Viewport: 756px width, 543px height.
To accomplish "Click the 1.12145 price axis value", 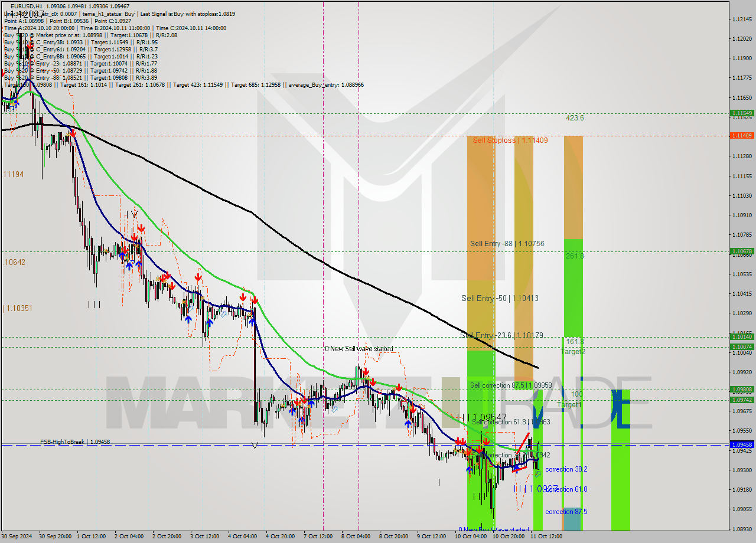I will [x=742, y=19].
